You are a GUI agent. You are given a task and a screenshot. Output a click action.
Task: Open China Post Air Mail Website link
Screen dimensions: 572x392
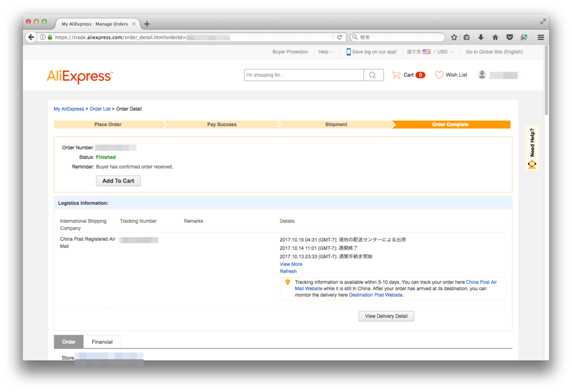pos(481,282)
